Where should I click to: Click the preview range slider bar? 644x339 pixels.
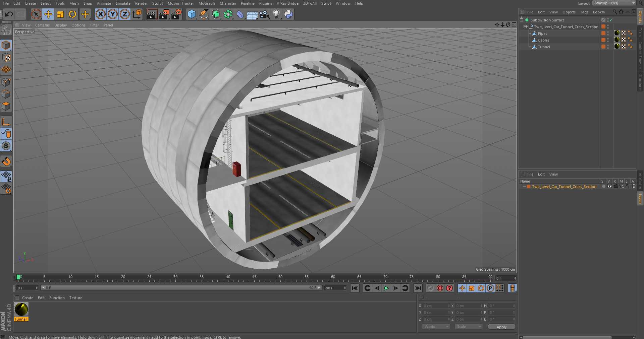181,288
